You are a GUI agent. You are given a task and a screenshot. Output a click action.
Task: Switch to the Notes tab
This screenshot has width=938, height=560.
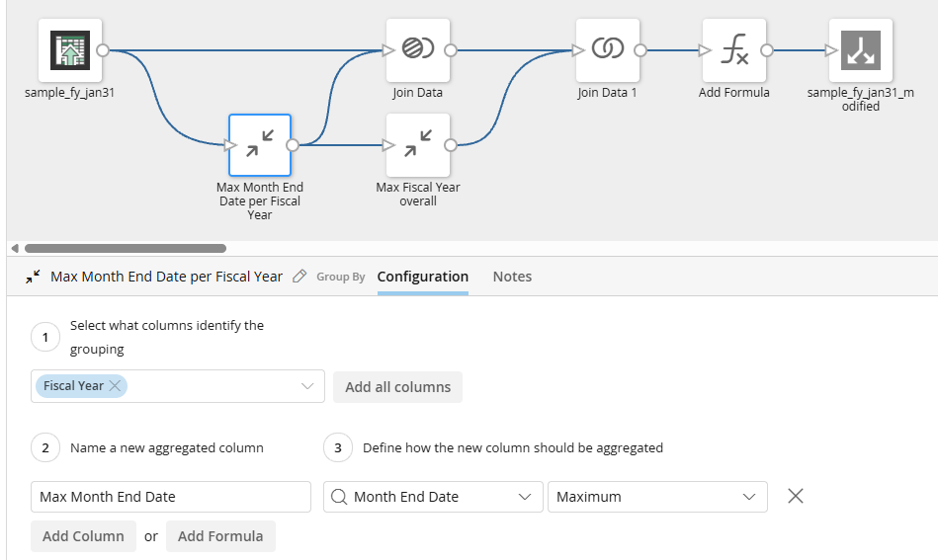click(512, 277)
